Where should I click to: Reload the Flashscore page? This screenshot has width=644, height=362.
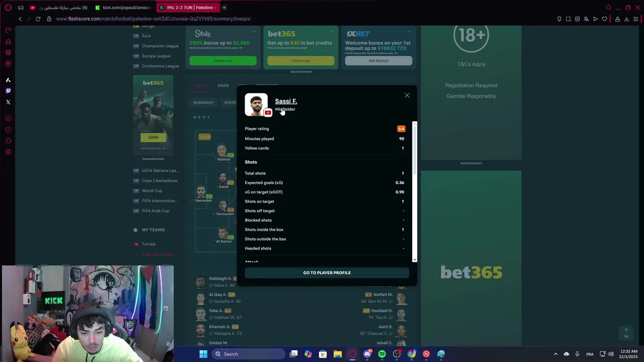[38, 19]
